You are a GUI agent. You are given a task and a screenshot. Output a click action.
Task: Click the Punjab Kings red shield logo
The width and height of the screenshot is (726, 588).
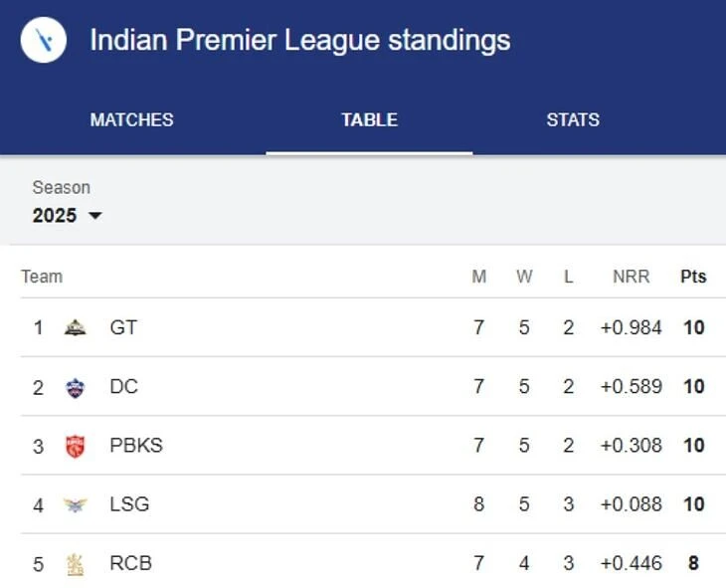[x=75, y=446]
